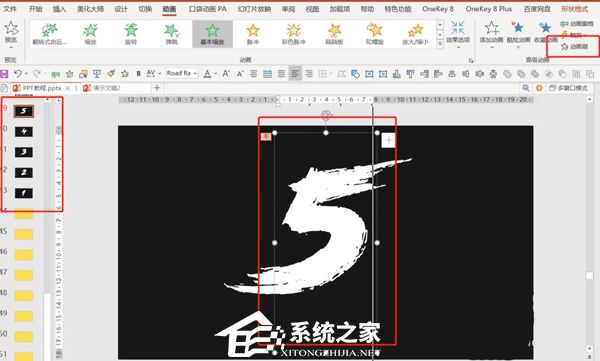Viewport: 600px width, 361px height.
Task: Switch to 演示文稿2 document tab
Action: 107,88
